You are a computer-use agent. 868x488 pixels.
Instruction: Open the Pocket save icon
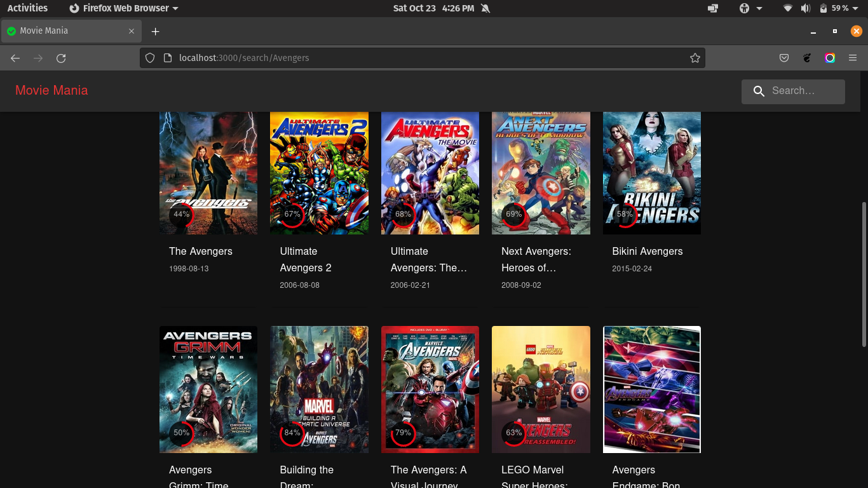click(x=784, y=58)
